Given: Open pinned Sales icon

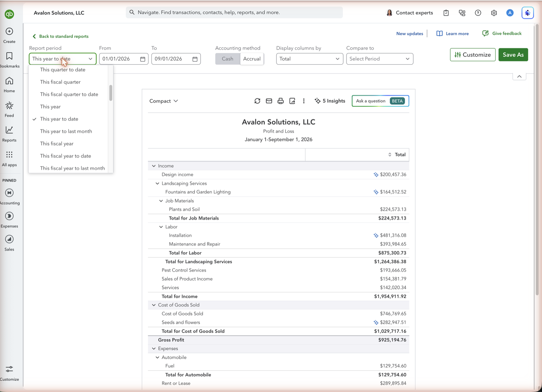Looking at the screenshot, I should pyautogui.click(x=9, y=239).
